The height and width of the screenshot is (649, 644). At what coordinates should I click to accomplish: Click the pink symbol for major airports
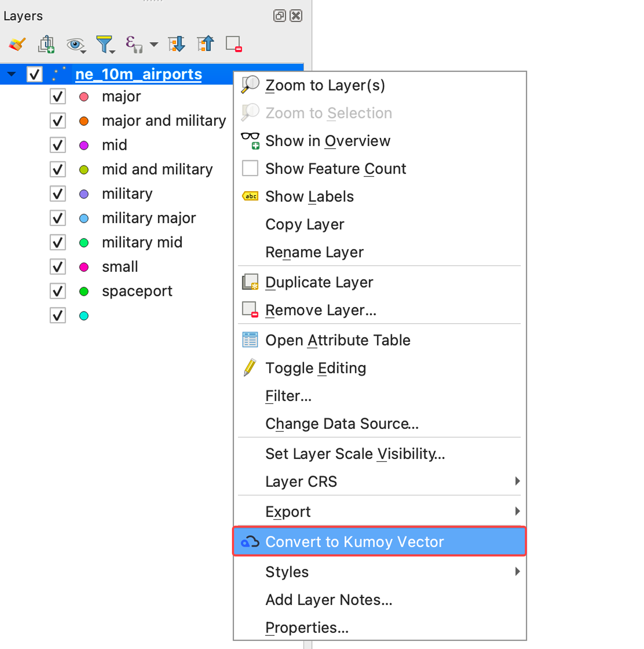[84, 96]
